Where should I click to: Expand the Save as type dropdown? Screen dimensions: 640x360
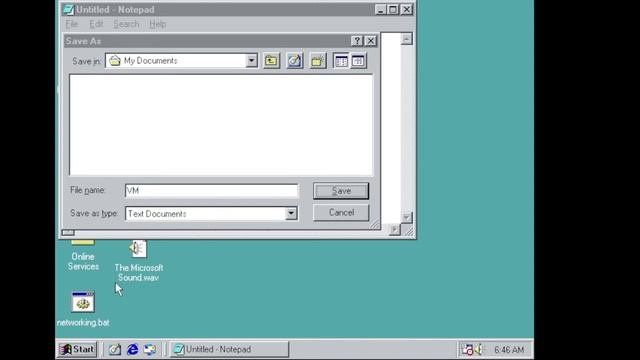[291, 213]
